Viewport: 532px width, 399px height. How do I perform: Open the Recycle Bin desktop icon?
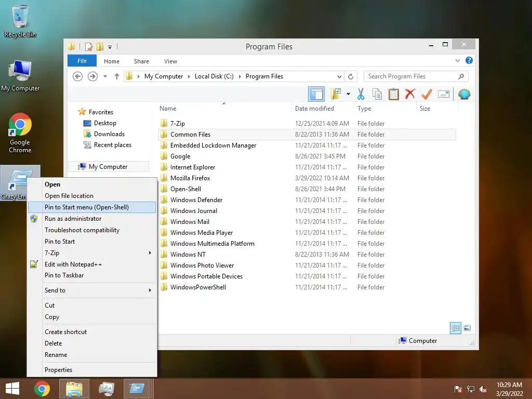20,21
